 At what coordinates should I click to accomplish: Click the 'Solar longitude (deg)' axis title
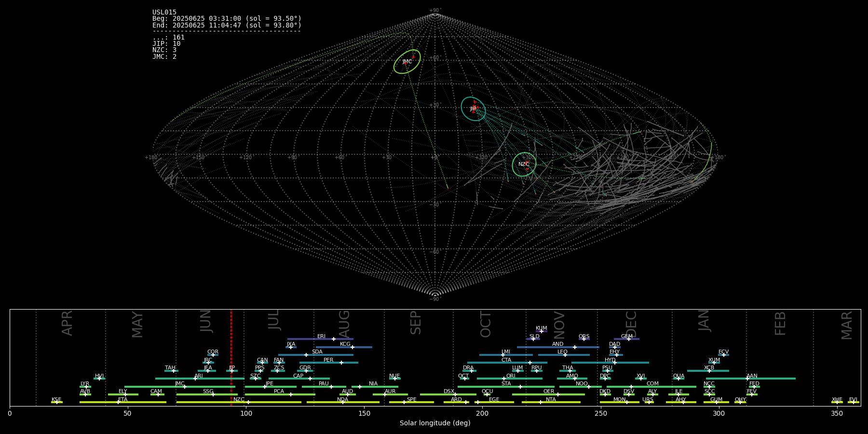[435, 423]
